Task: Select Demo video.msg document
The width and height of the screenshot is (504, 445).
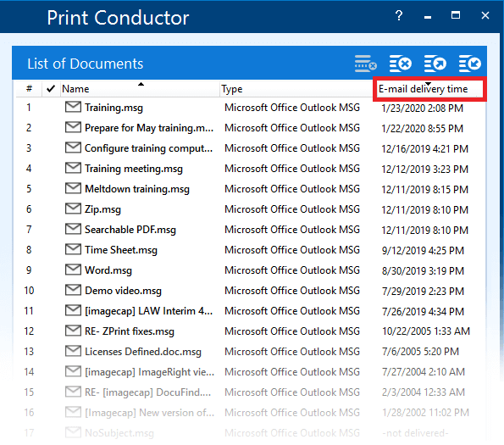Action: tap(252, 291)
